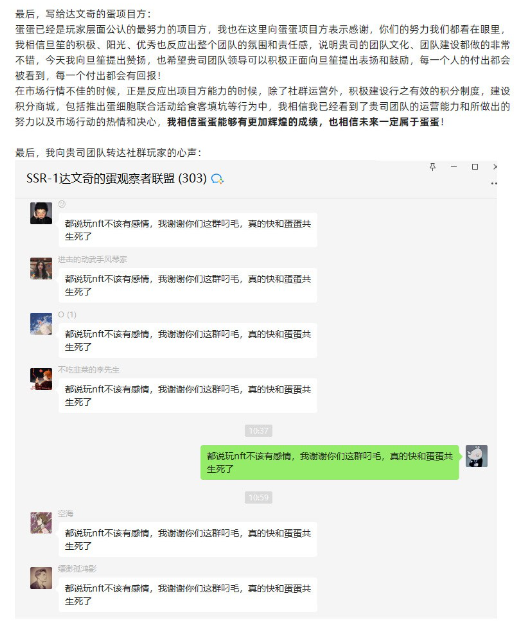
Task: Select the green sent message bubble
Action: pos(330,462)
